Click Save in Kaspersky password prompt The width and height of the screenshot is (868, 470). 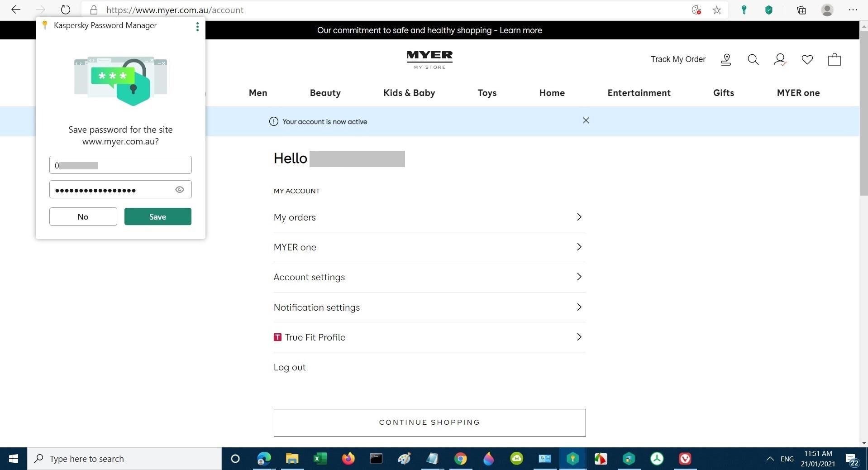click(158, 216)
